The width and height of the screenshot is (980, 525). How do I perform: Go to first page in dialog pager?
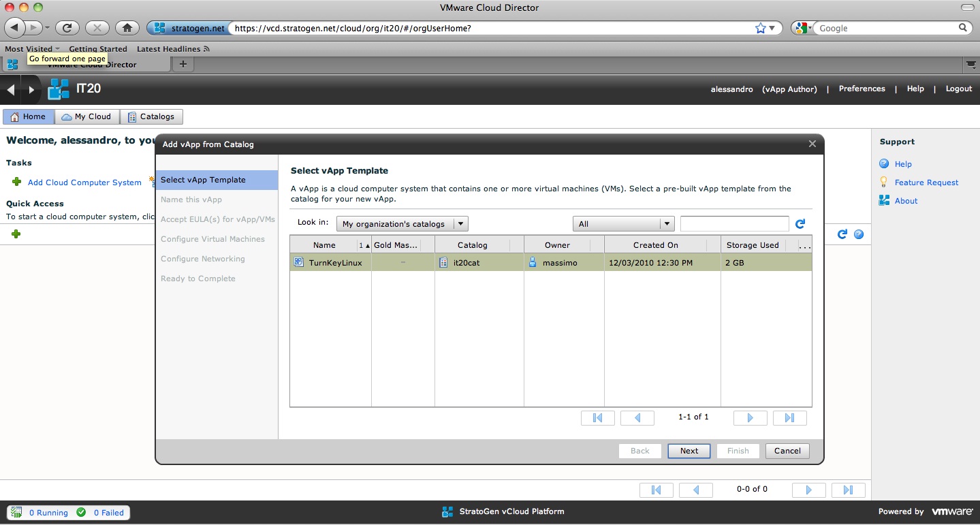pyautogui.click(x=597, y=418)
